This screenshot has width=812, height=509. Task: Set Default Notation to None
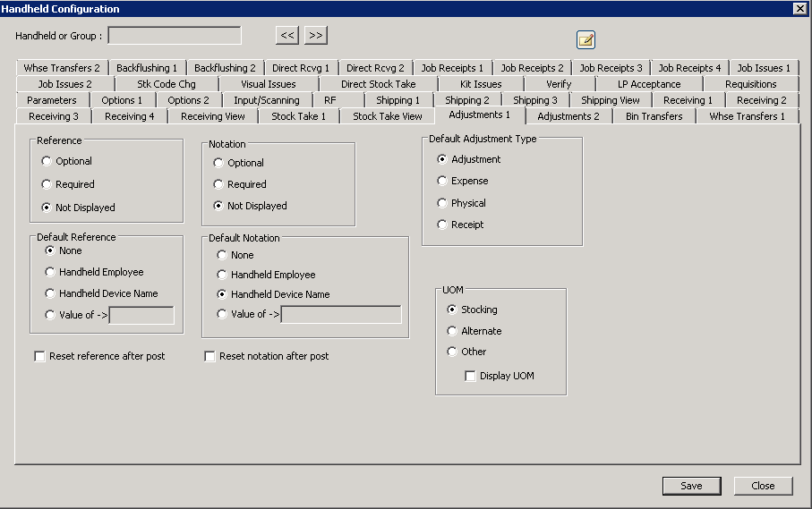click(222, 255)
